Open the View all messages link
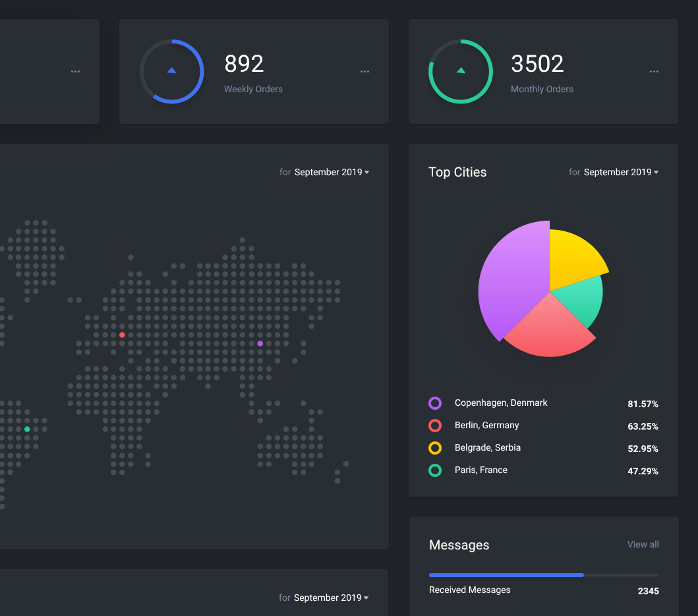This screenshot has width=698, height=616. coord(643,544)
